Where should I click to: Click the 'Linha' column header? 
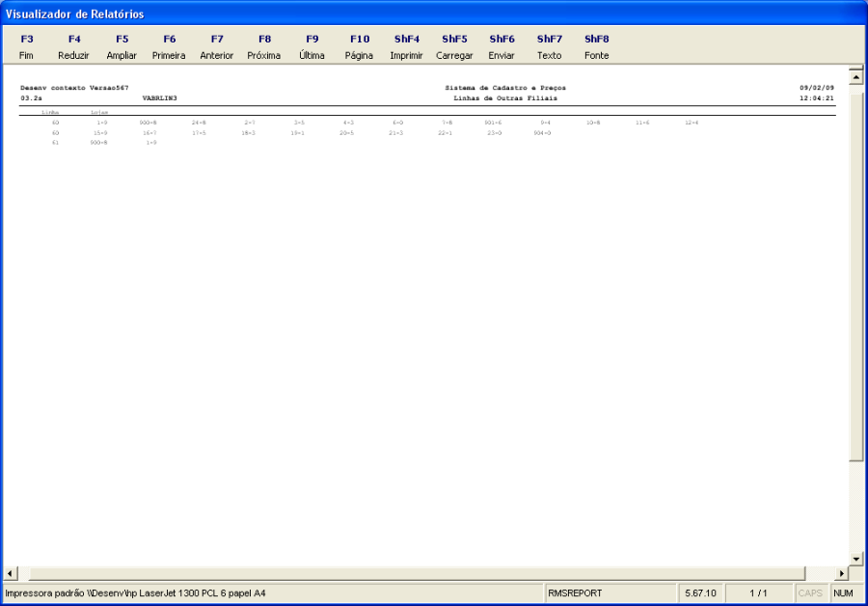pos(50,112)
